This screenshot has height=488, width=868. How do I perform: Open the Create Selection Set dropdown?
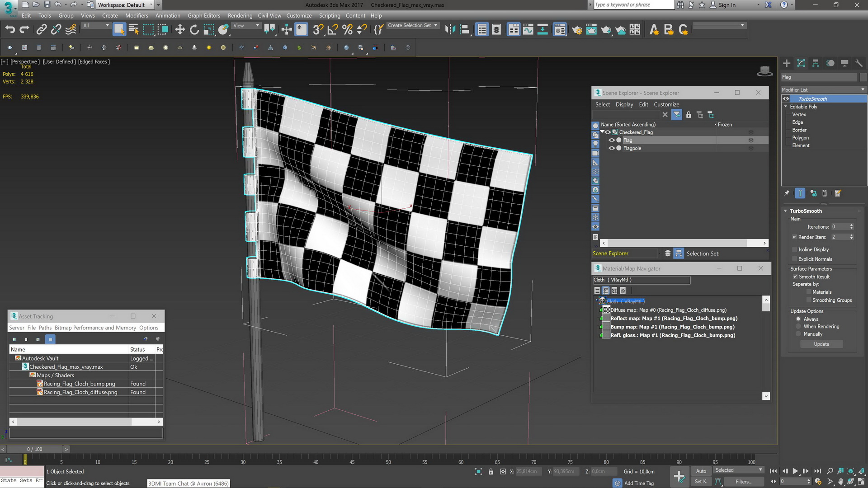(413, 26)
